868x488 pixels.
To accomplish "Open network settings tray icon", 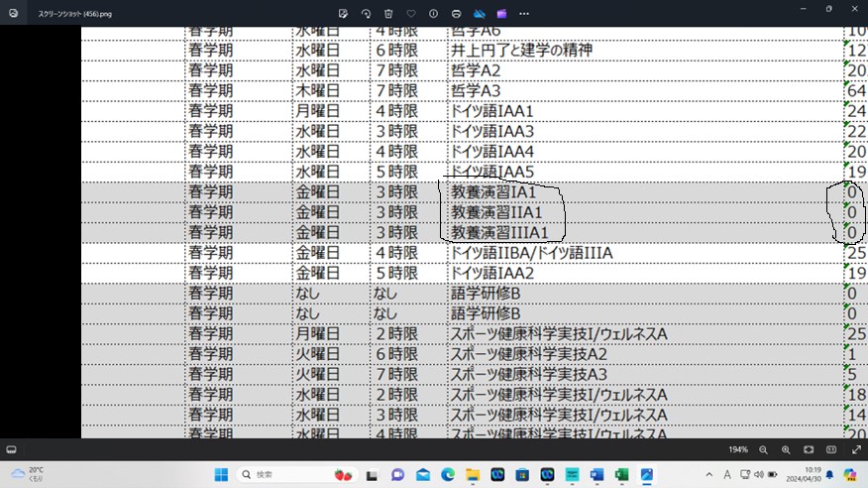I will [745, 475].
